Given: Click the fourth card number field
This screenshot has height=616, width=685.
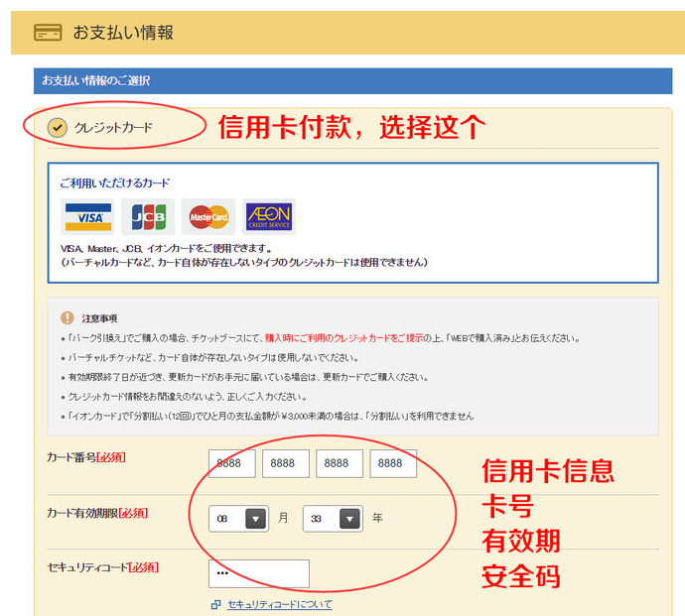Looking at the screenshot, I should click(393, 463).
